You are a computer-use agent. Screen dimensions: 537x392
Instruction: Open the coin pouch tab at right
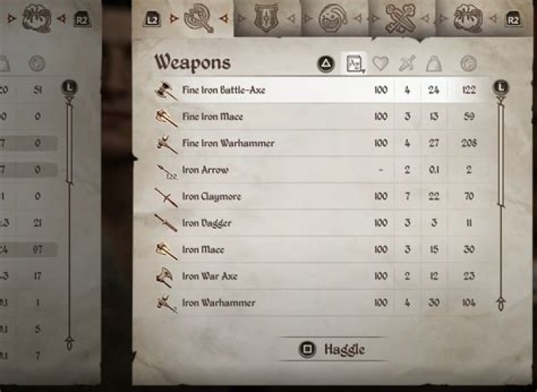tap(468, 19)
